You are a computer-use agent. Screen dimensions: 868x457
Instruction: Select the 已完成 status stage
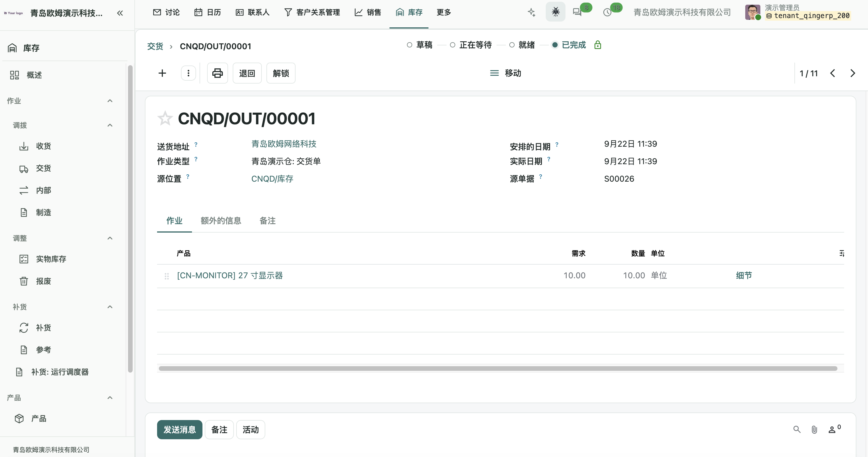click(569, 45)
